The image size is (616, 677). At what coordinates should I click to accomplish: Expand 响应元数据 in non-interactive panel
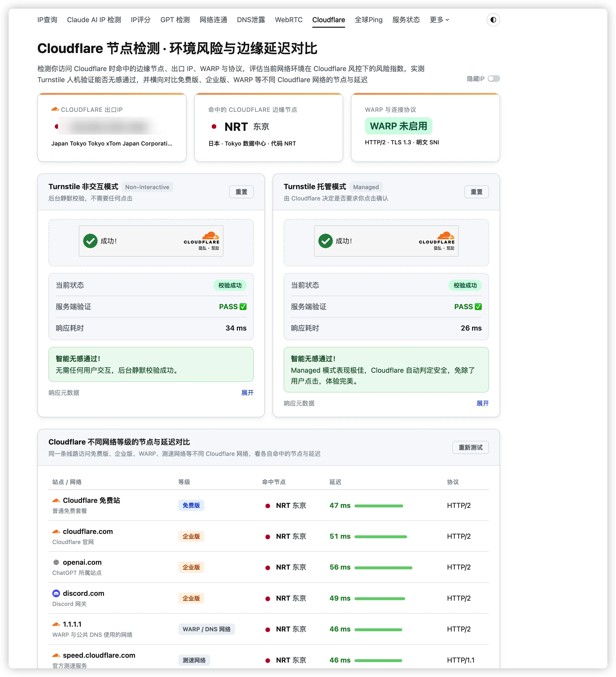(247, 392)
